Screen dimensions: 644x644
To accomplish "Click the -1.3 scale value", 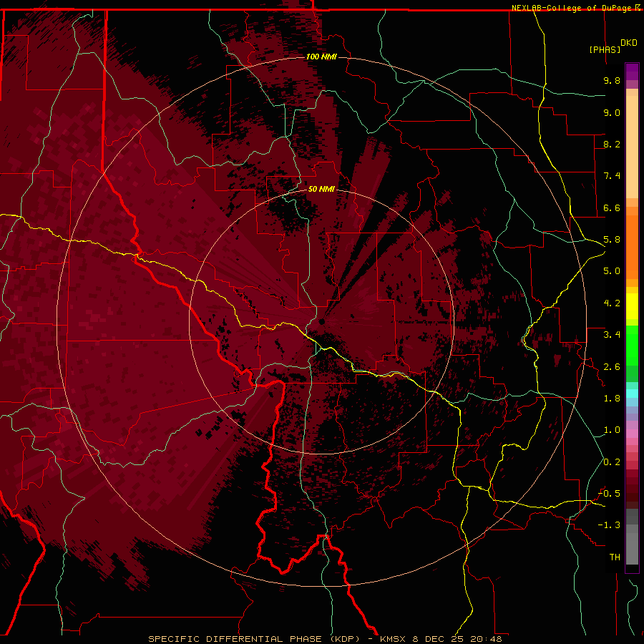I will [x=609, y=525].
